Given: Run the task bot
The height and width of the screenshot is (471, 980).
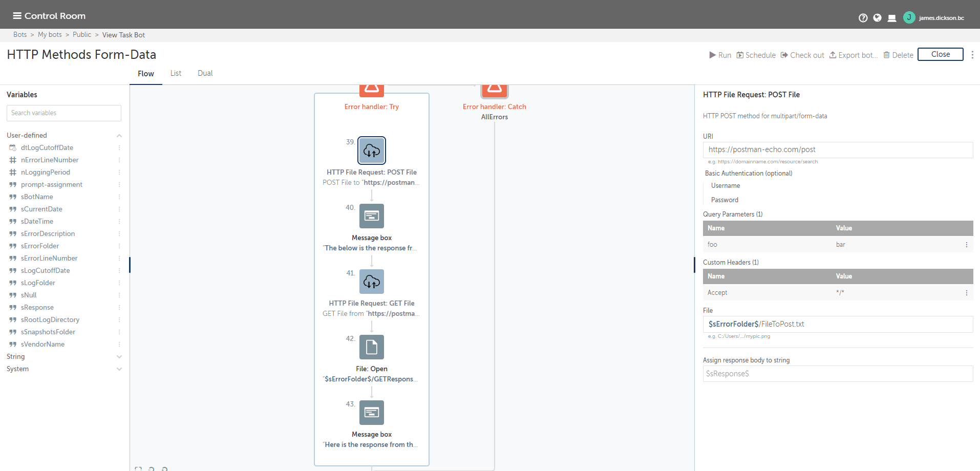Looking at the screenshot, I should 720,55.
